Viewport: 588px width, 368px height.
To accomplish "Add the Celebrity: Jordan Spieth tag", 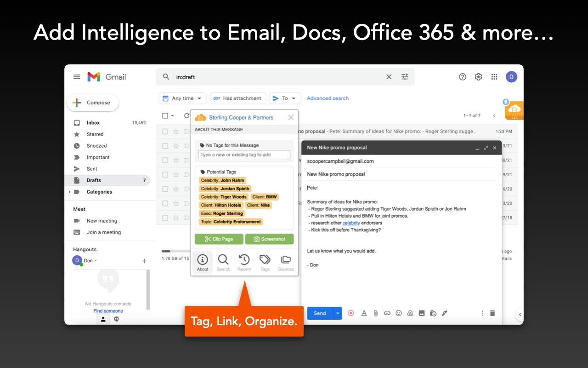I will (225, 189).
